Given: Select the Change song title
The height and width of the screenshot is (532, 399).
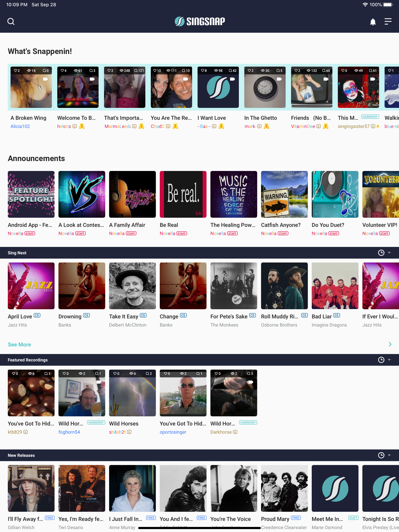Looking at the screenshot, I should [x=169, y=317].
